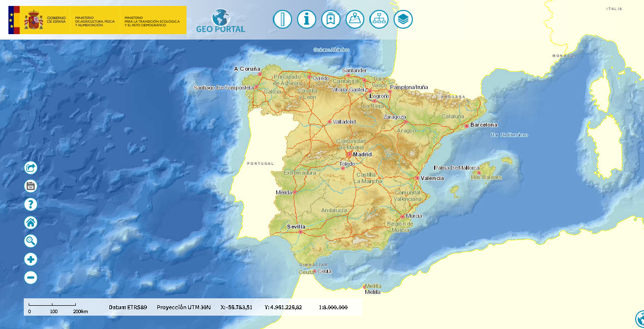644x329 pixels.
Task: Open the ruler measurement tool
Action: click(282, 20)
